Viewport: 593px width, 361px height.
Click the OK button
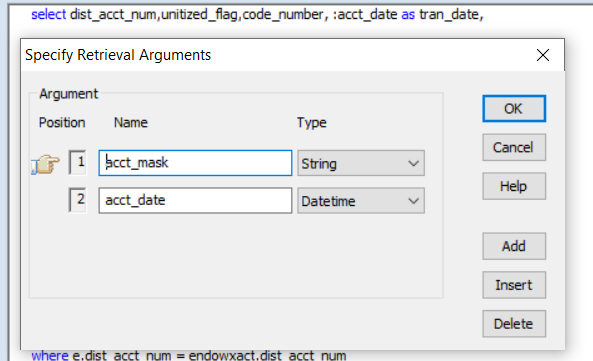pos(514,109)
